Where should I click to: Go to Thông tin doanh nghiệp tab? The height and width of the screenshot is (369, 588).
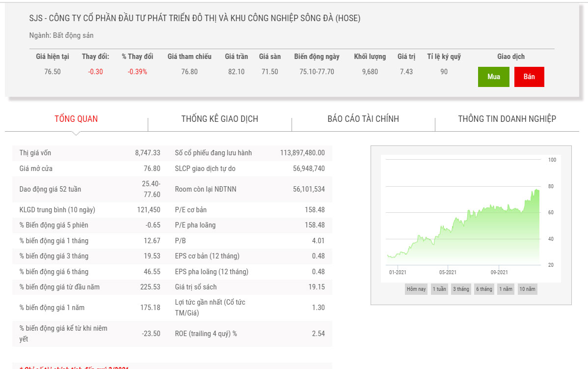tap(507, 119)
